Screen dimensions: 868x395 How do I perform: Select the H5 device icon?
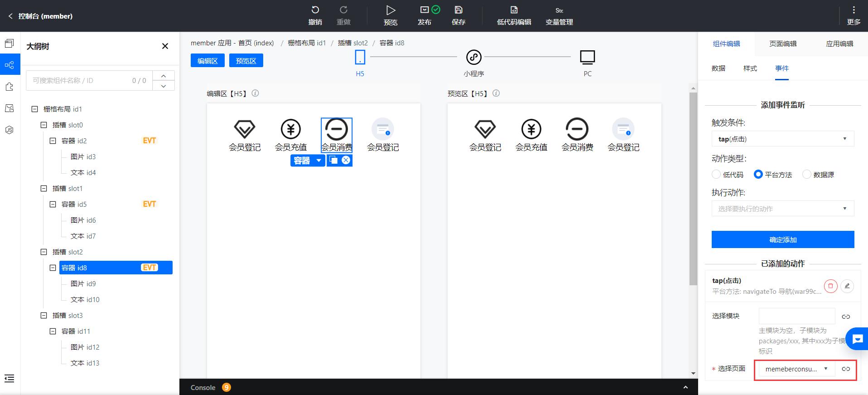360,57
